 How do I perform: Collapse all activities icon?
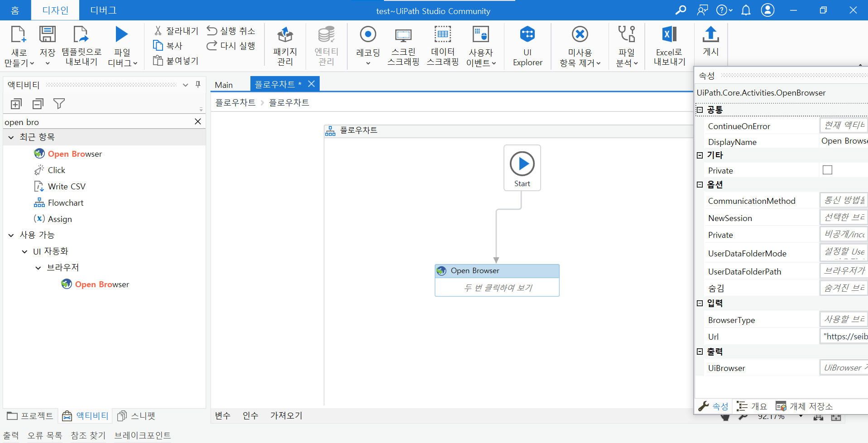[x=38, y=104]
